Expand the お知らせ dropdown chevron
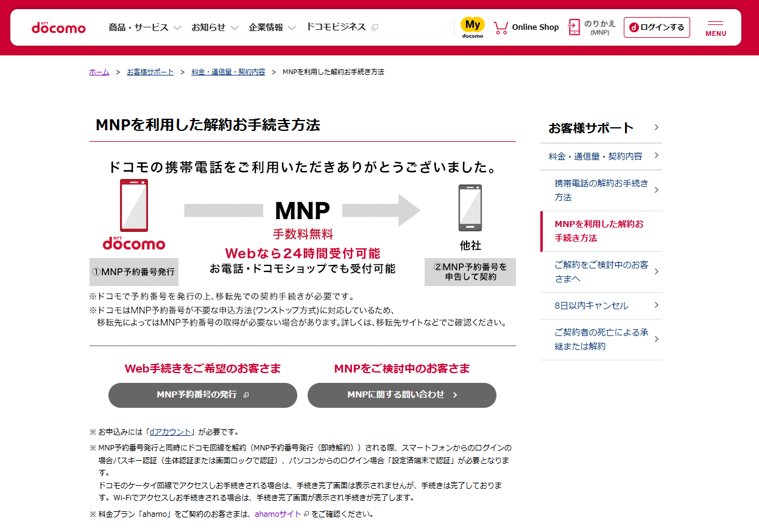This screenshot has height=532, width=759. pos(235,28)
